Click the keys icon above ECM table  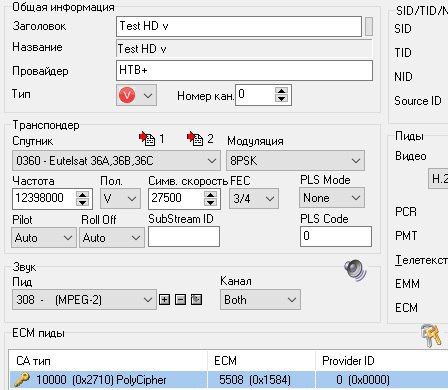coord(431,335)
